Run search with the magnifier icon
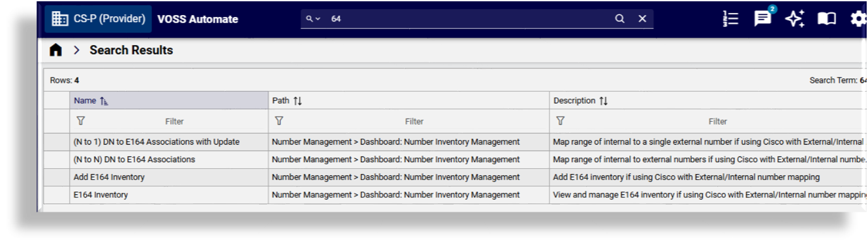This screenshot has height=245, width=868. 620,19
